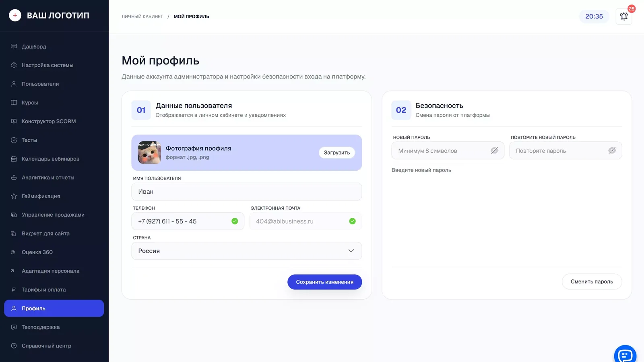Screen dimensions: 644x362
Task: Show password in Новый пароль field
Action: point(494,151)
